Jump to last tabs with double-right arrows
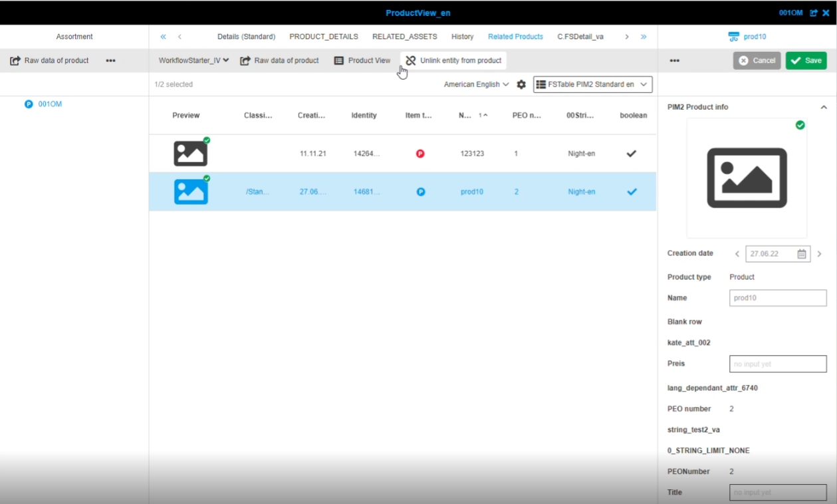 tap(644, 37)
